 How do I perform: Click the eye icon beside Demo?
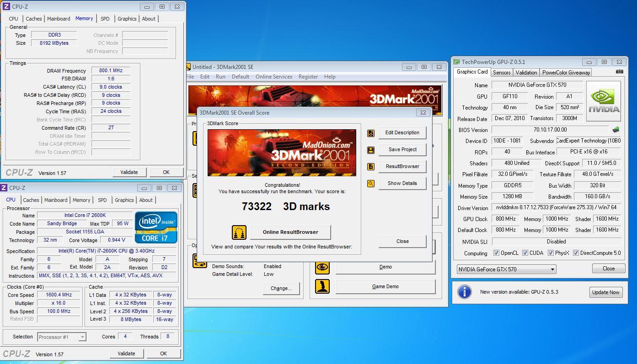(x=322, y=267)
